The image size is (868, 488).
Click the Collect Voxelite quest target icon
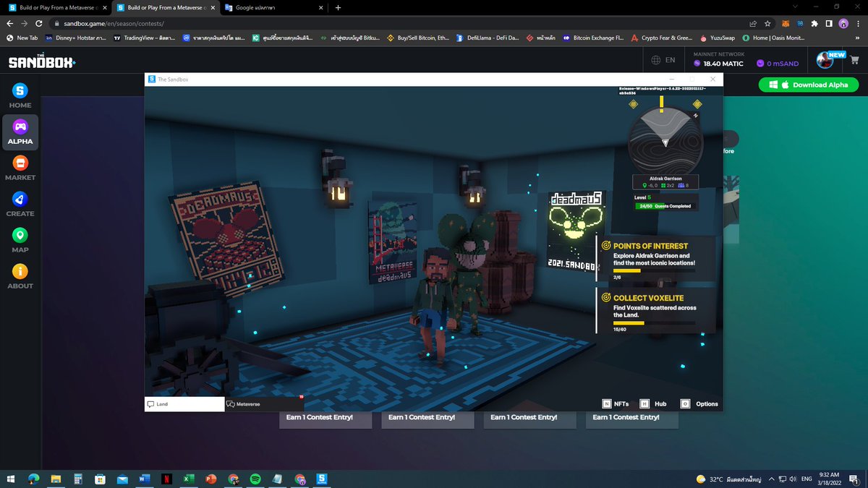click(606, 298)
